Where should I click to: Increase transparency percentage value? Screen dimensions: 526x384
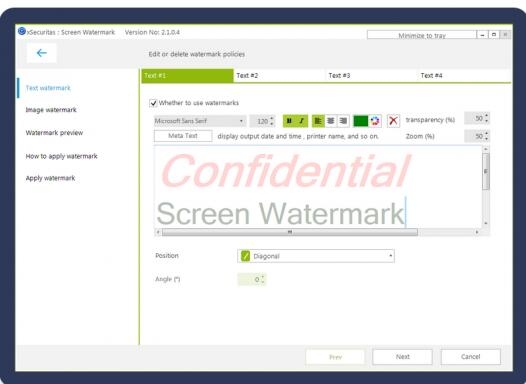pos(486,115)
